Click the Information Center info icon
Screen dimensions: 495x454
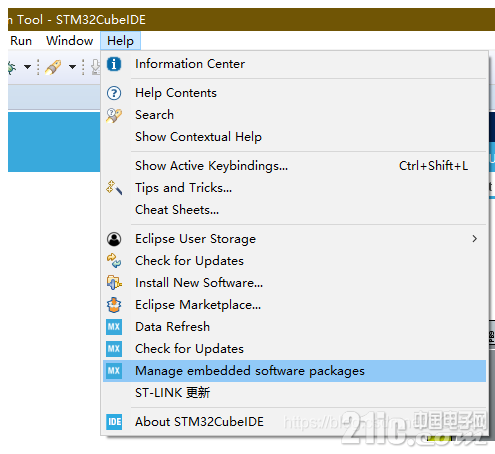click(114, 64)
